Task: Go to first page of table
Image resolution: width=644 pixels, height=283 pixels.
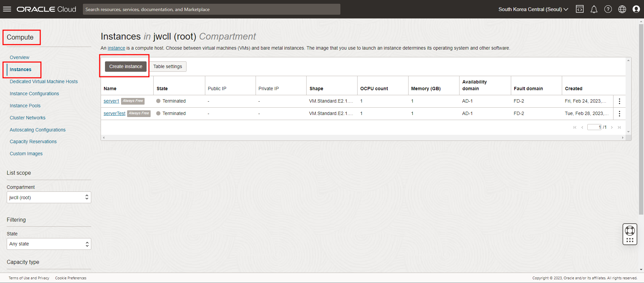Action: tap(575, 127)
